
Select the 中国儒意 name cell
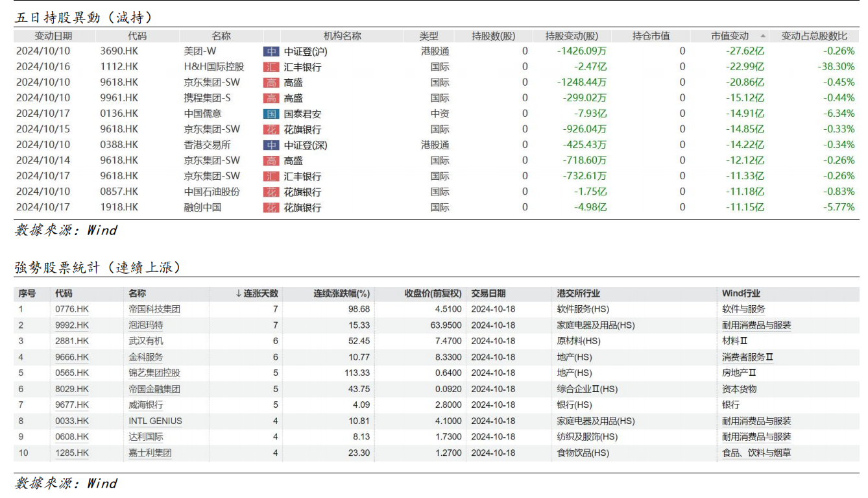203,114
